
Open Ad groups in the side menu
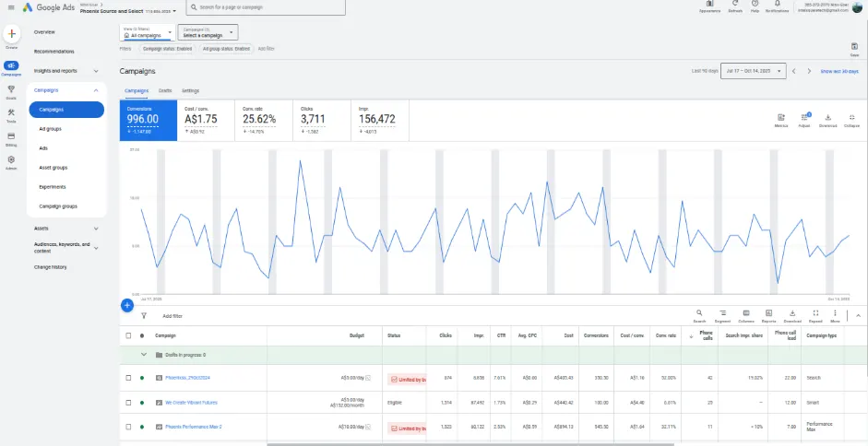coord(49,129)
